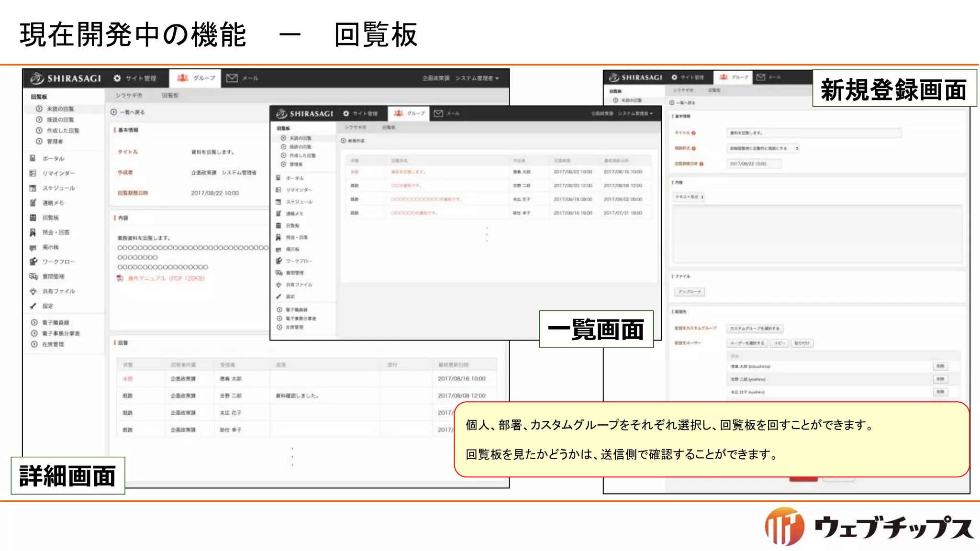Click ユーザーを選択する button

coord(747,343)
